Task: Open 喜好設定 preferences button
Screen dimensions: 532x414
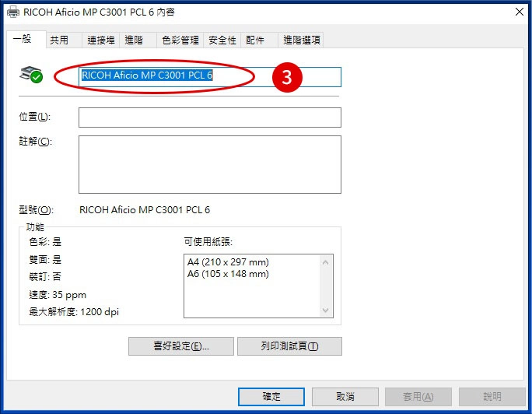Action: tap(181, 346)
